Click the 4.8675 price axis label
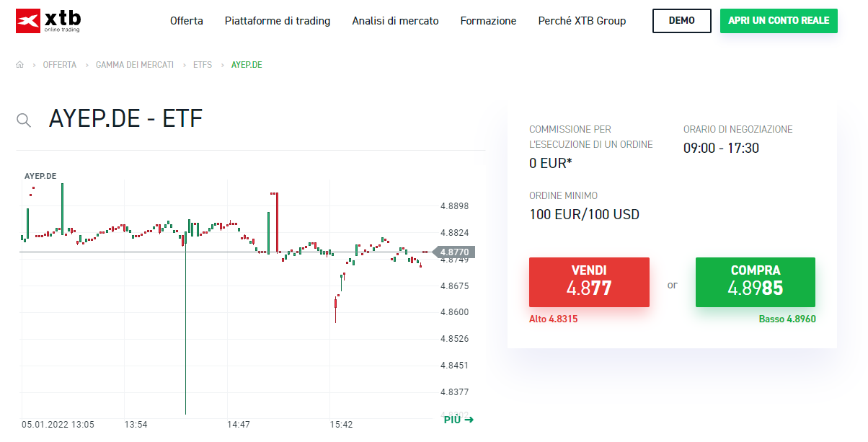The height and width of the screenshot is (442, 868). coord(454,286)
